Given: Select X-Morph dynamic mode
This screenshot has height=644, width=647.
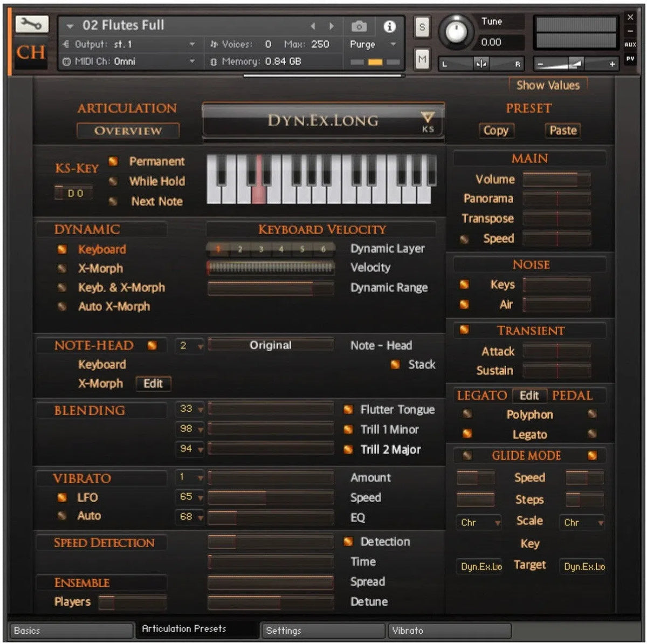Looking at the screenshot, I should 63,268.
